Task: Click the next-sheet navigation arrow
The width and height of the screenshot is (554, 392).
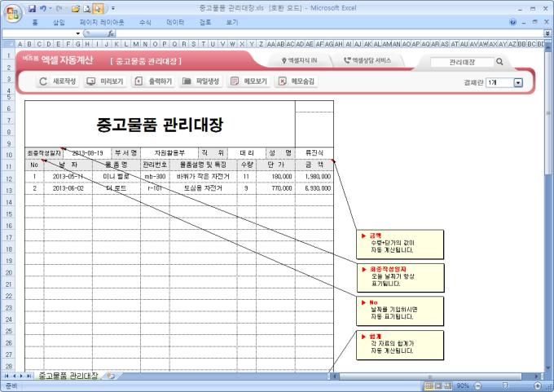Action: click(x=21, y=376)
